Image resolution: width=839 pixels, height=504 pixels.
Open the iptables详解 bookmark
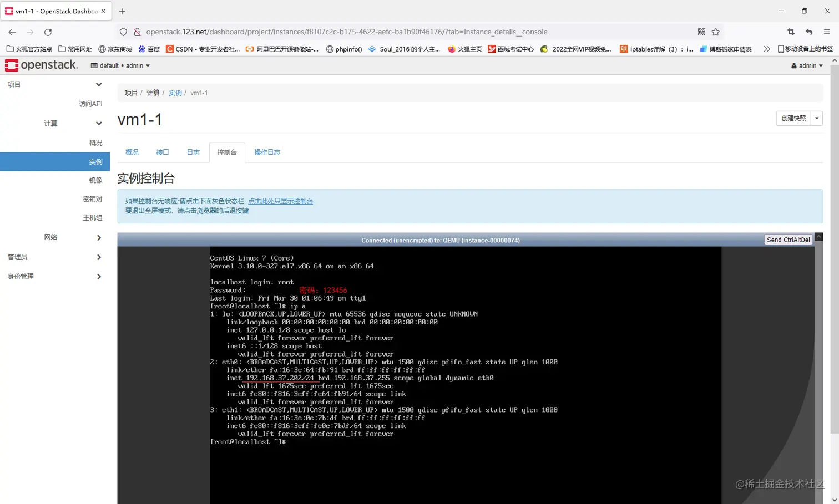[x=656, y=49]
